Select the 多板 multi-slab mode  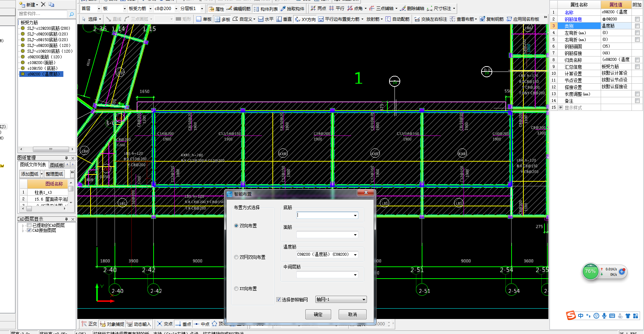(x=222, y=19)
